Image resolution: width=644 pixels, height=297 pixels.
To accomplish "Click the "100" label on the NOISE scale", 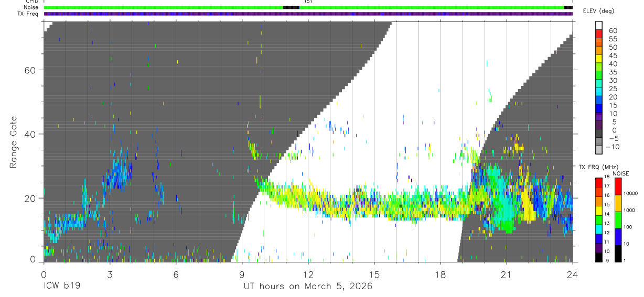I will [x=628, y=227].
